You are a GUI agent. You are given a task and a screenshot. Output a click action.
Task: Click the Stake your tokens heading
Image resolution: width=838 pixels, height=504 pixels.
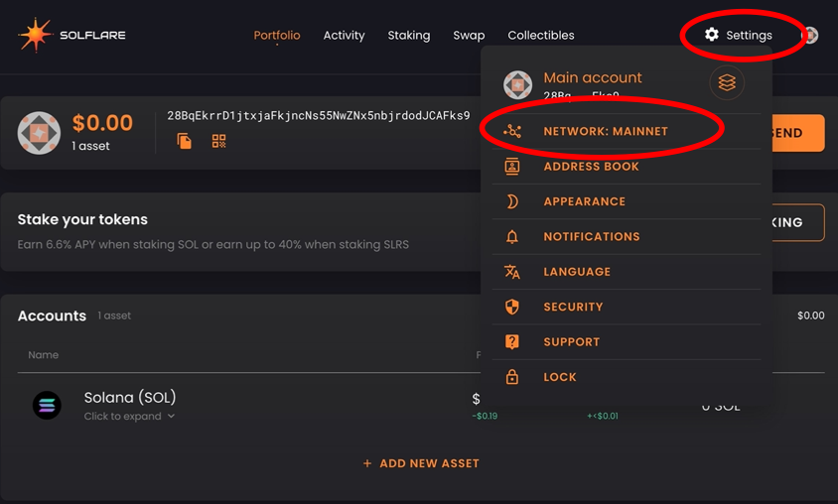point(82,219)
